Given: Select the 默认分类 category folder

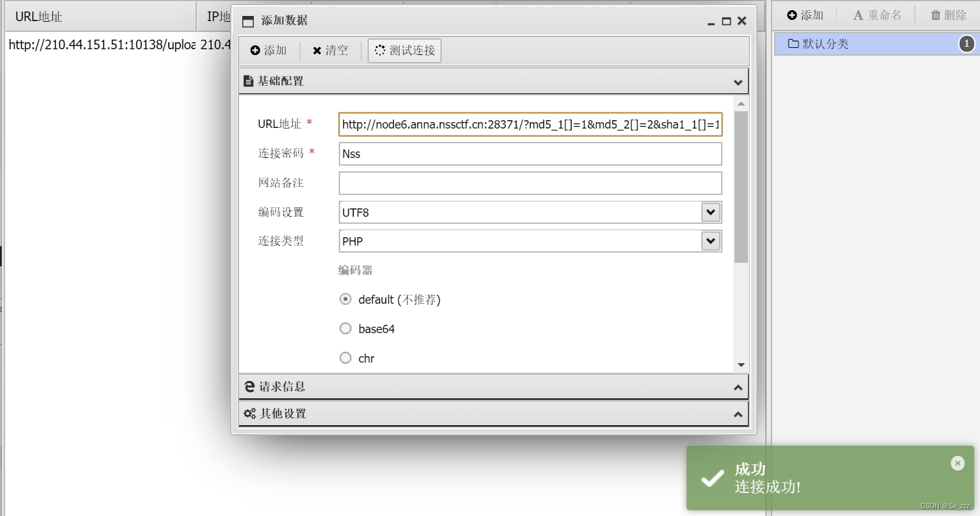Looking at the screenshot, I should pos(876,43).
